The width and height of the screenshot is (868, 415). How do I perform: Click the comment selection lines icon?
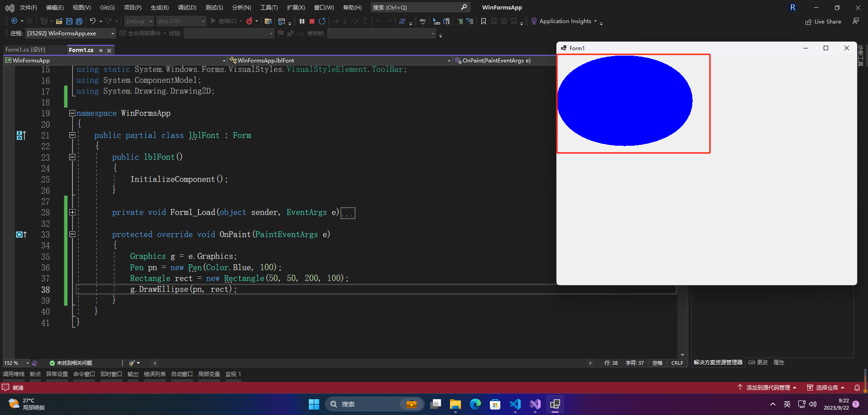[460, 21]
